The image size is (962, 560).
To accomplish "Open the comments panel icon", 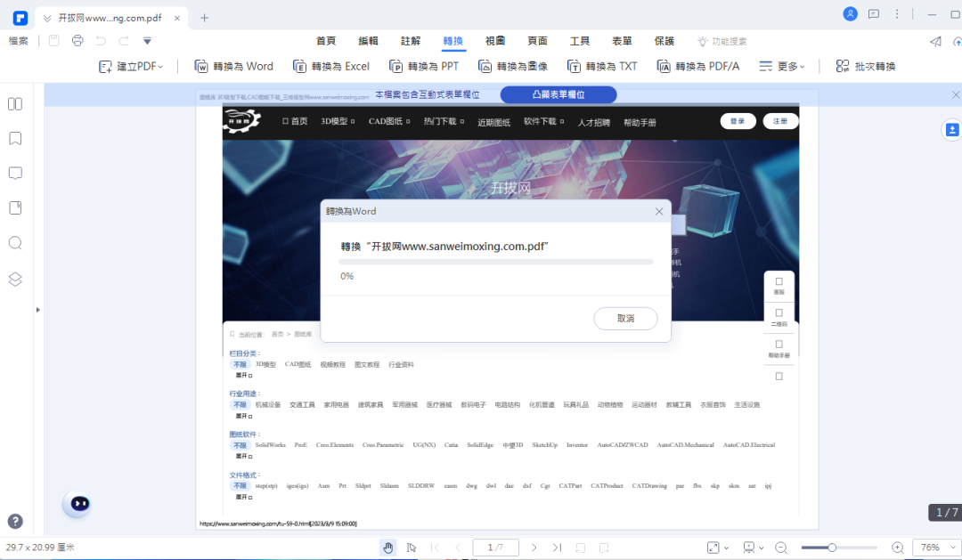I will pos(15,174).
